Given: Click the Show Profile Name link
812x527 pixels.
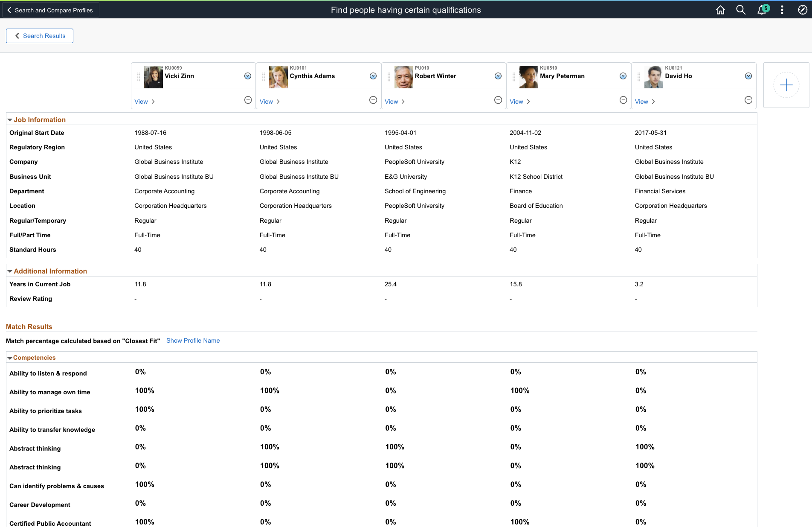Looking at the screenshot, I should tap(193, 341).
